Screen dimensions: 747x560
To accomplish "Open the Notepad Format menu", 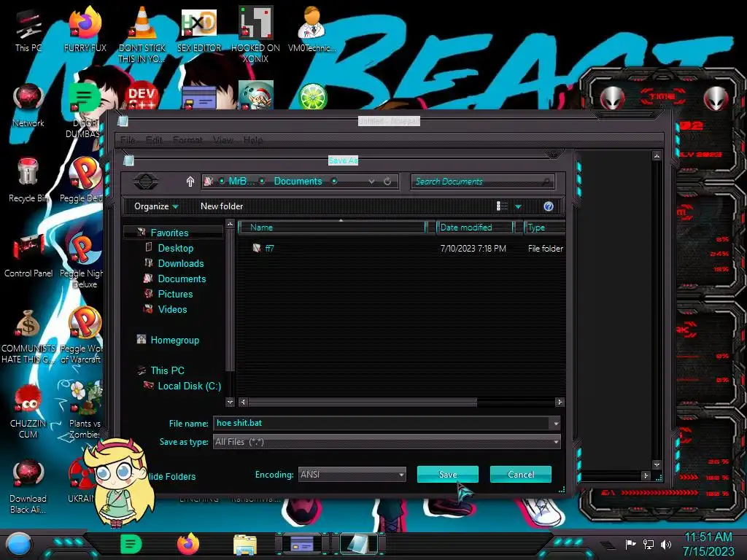I will tap(187, 140).
